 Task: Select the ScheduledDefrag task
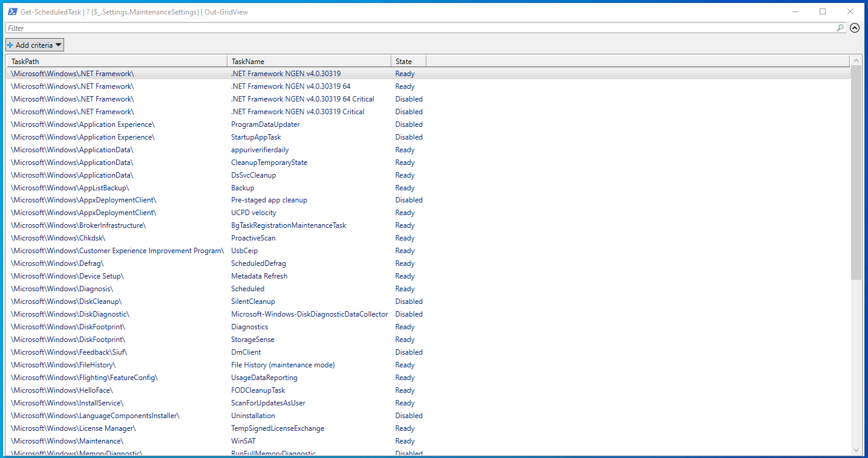point(258,263)
